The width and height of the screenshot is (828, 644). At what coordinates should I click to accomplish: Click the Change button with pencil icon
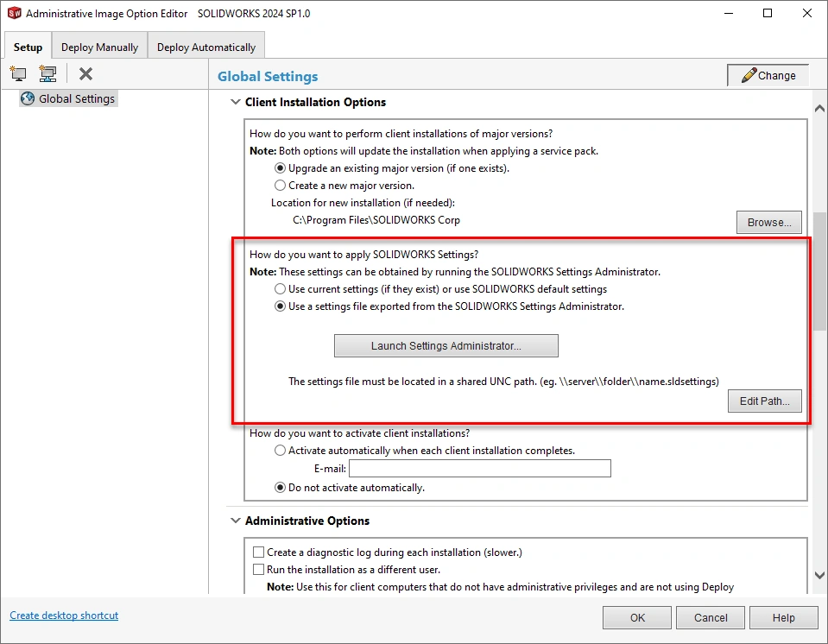(x=768, y=76)
